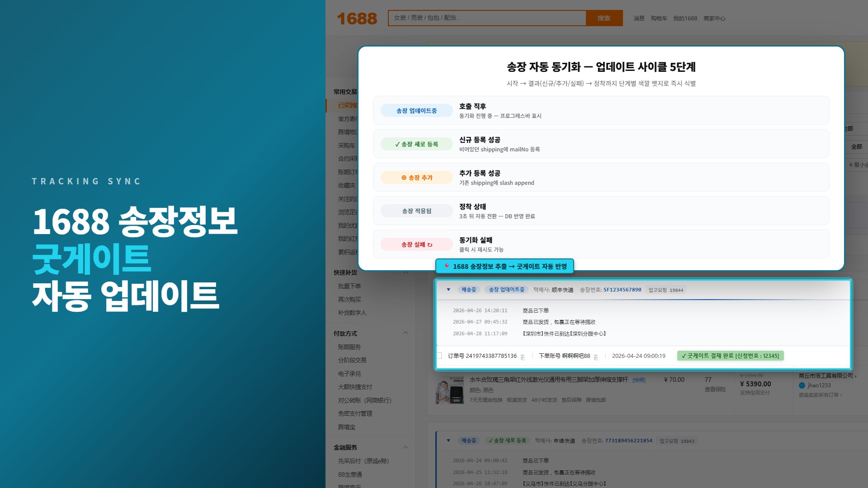Click 굿게이트 결제 완료 green badge
868x488 pixels.
[730, 356]
